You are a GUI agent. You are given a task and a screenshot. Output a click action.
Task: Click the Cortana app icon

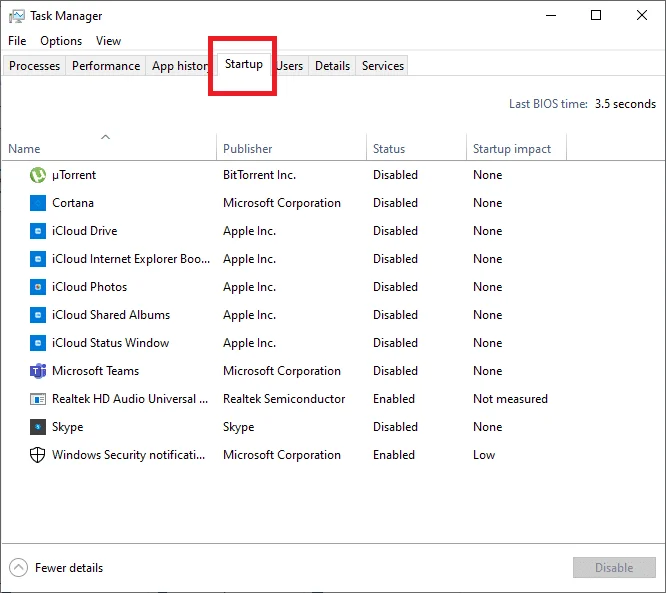click(38, 203)
